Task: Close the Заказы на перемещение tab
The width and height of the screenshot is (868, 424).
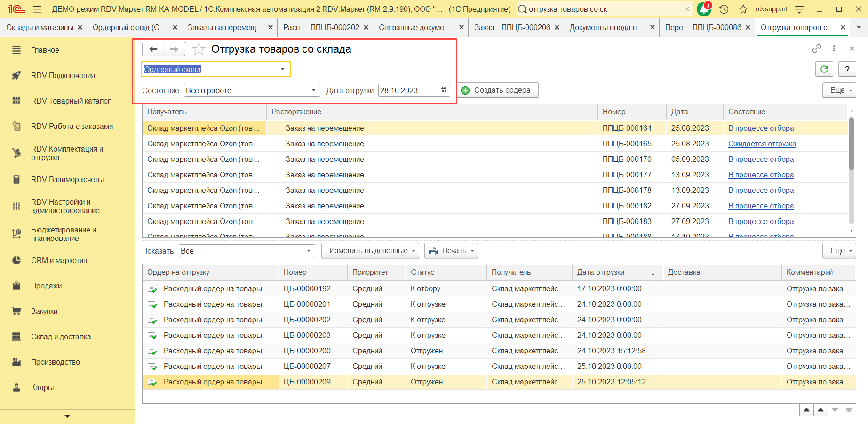Action: [270, 27]
